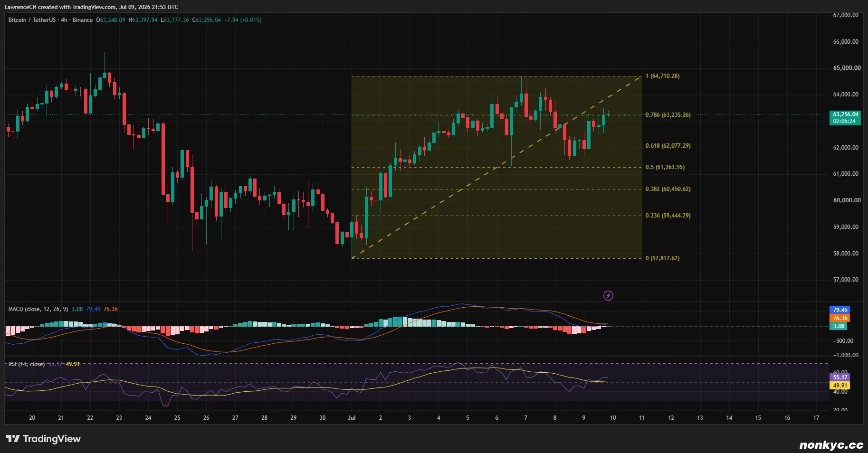Click the MACD legend value 76.36
Viewport: 868px width, 453px height.
point(111,309)
